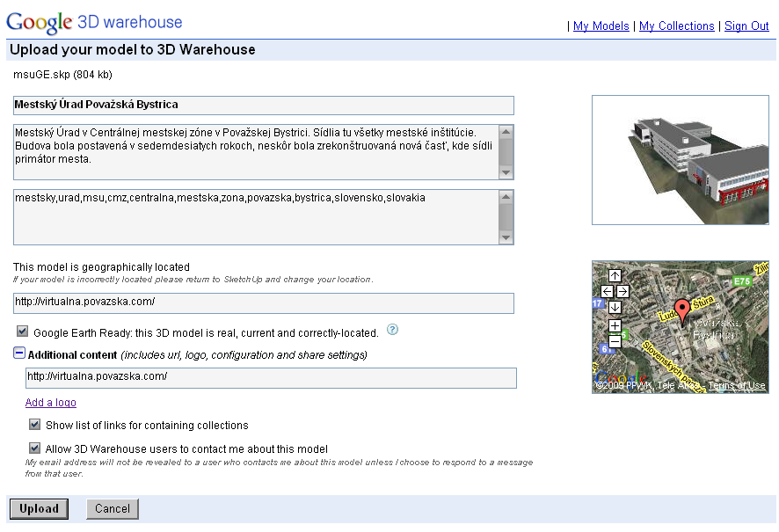Image resolution: width=779 pixels, height=532 pixels.
Task: Go to My Collections
Action: (x=677, y=26)
